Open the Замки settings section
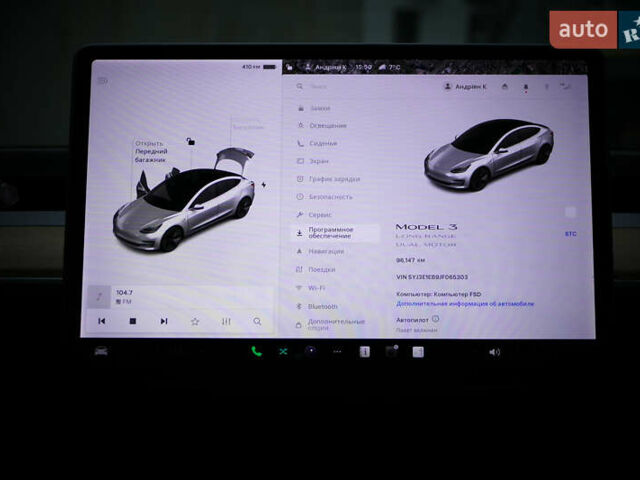640x480 pixels. (x=320, y=108)
